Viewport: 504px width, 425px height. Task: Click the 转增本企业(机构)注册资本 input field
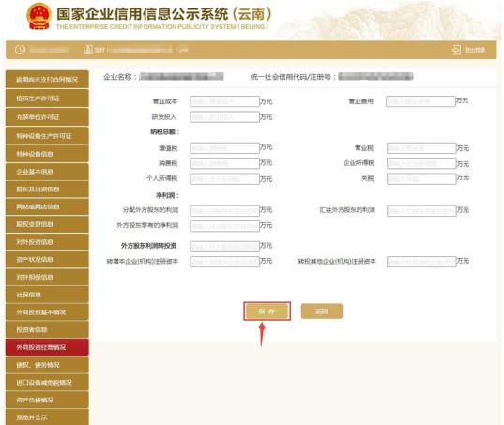(224, 262)
